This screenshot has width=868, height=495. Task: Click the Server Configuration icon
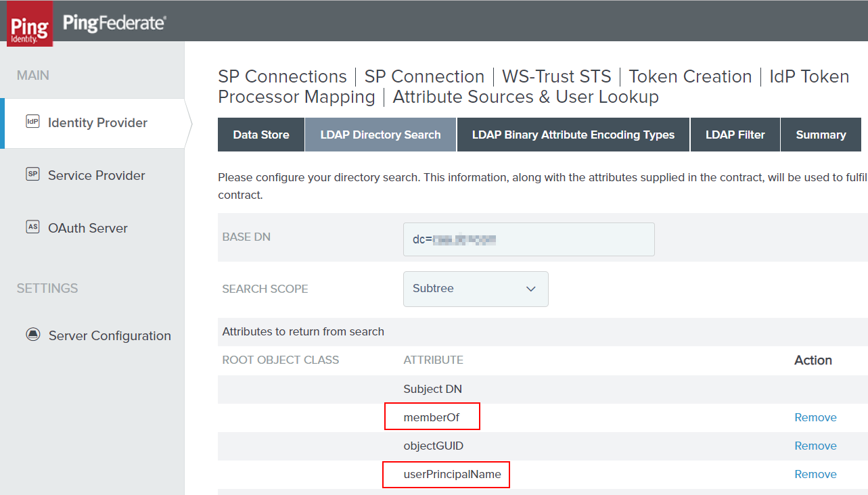[x=32, y=335]
